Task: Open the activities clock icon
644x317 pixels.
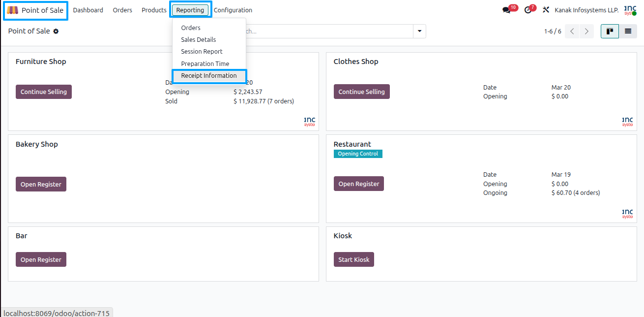Action: [528, 10]
